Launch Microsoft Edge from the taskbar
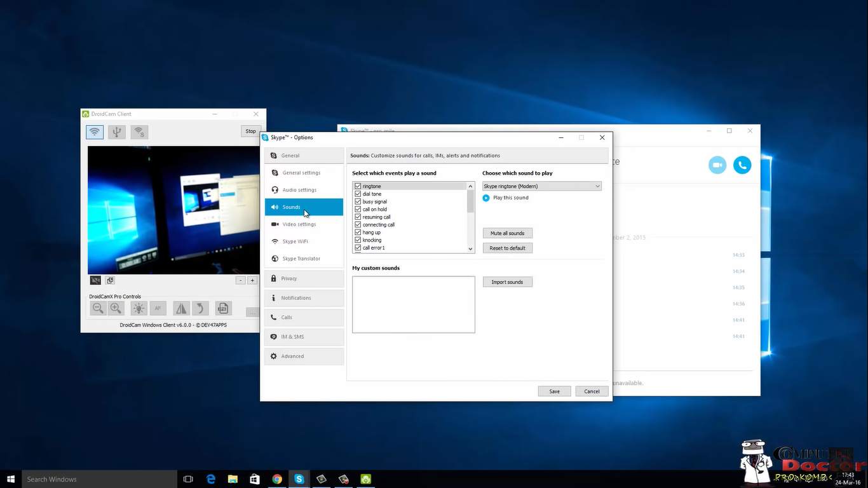 (x=211, y=479)
